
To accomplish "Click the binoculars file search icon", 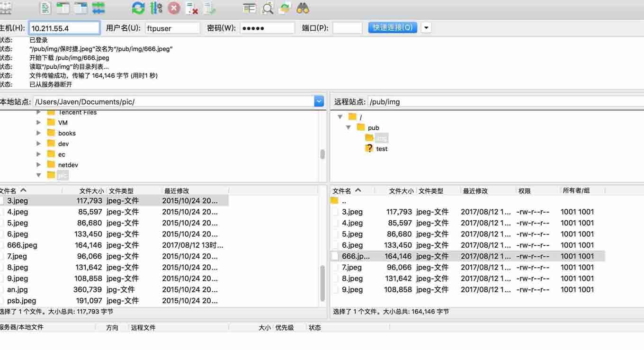I will [303, 8].
